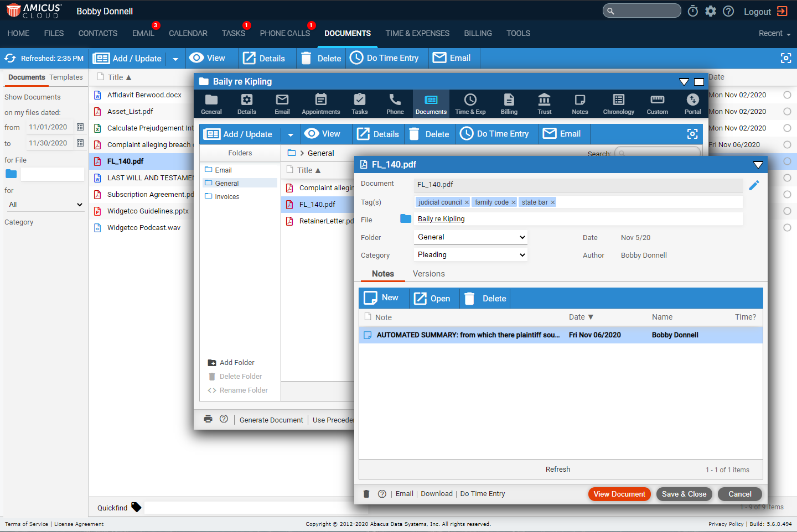The width and height of the screenshot is (797, 532).
Task: Click the pencil edit icon for FL_140.pdf
Action: (x=754, y=185)
